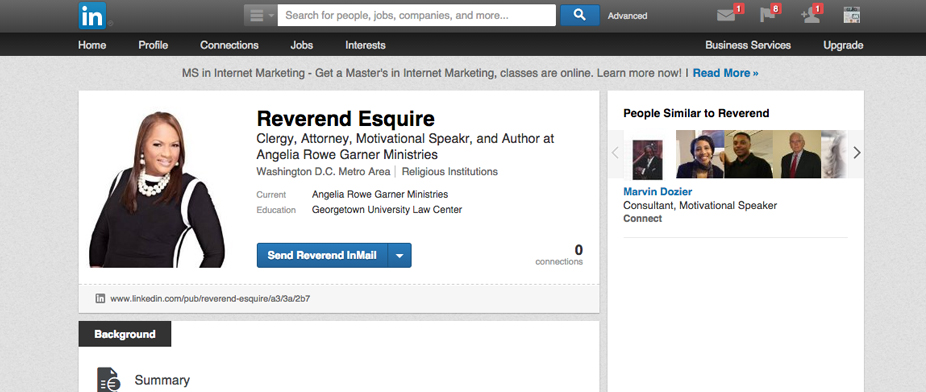Image resolution: width=926 pixels, height=392 pixels.
Task: Expand the arrow next to Send InMail
Action: pos(400,255)
